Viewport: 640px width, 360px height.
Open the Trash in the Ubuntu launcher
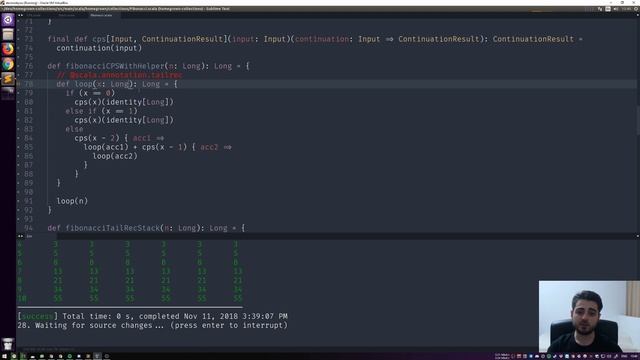8,344
